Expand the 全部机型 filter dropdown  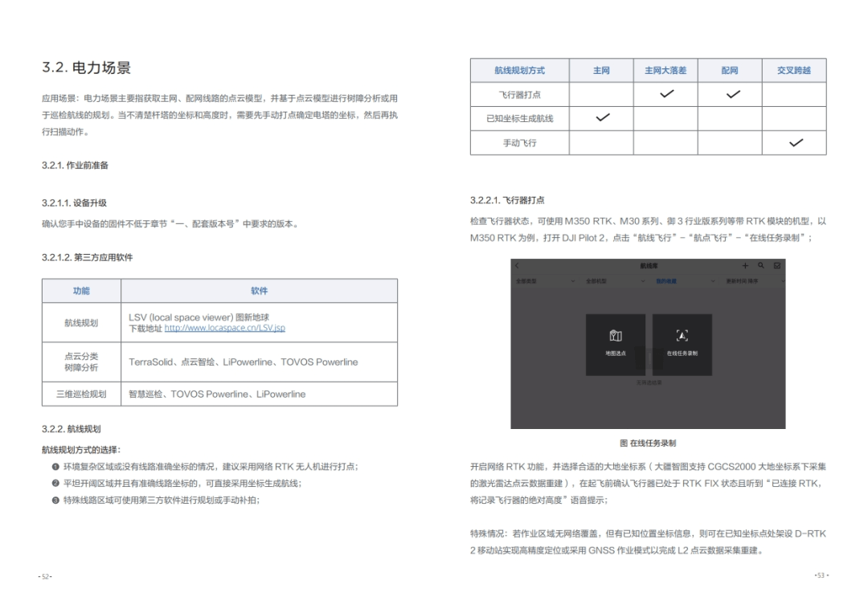pyautogui.click(x=616, y=281)
